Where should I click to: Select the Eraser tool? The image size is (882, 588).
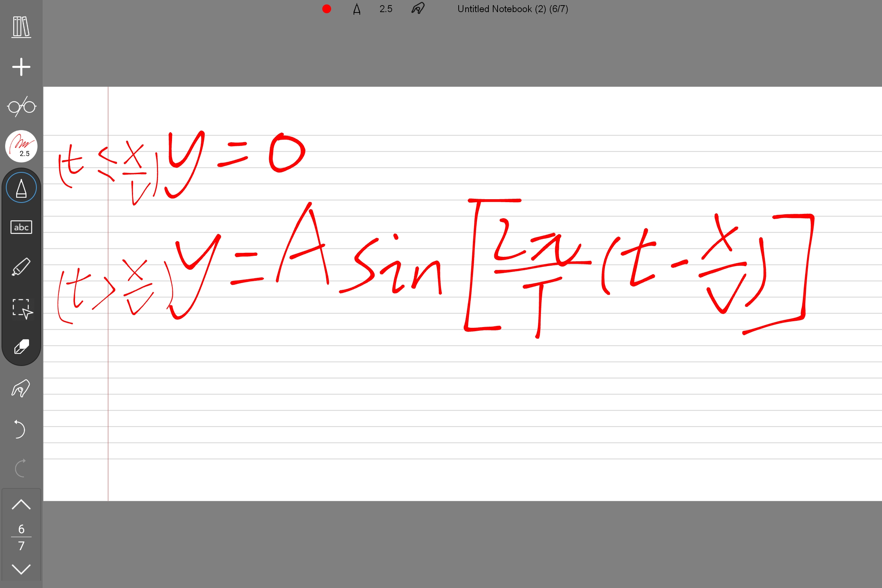click(x=21, y=347)
